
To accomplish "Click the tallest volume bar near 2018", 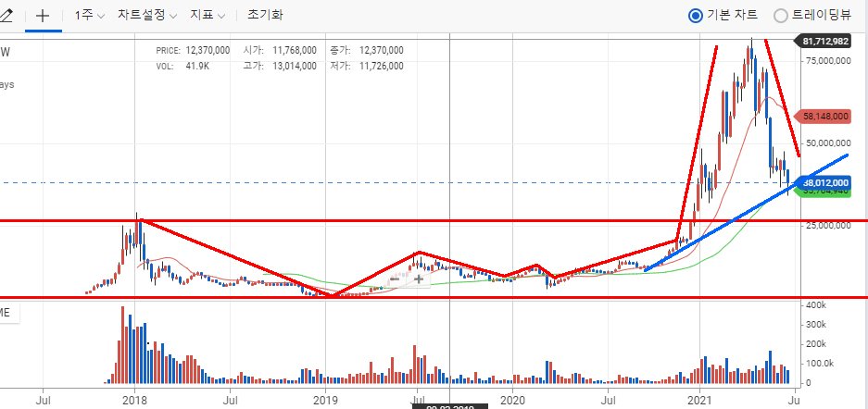I will (x=123, y=344).
